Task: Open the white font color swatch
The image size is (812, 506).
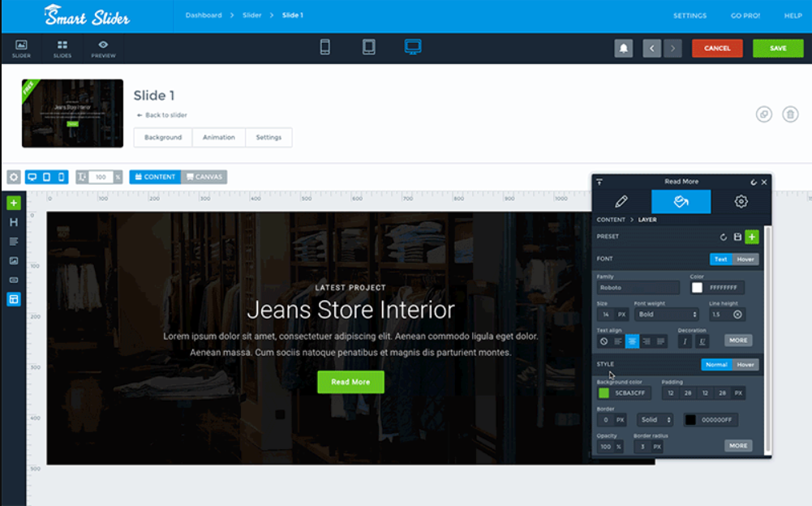Action: click(697, 287)
